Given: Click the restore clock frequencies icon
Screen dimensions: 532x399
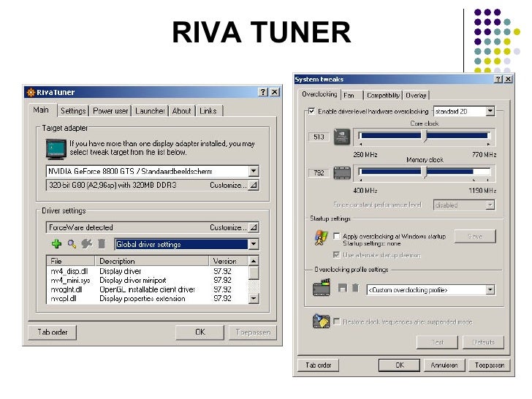Looking at the screenshot, I should (321, 321).
